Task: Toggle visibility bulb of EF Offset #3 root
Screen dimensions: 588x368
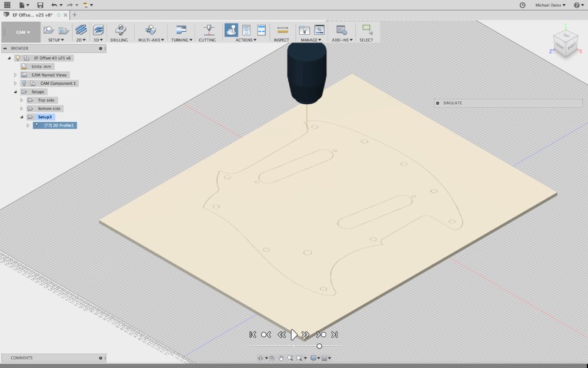Action: [x=18, y=58]
